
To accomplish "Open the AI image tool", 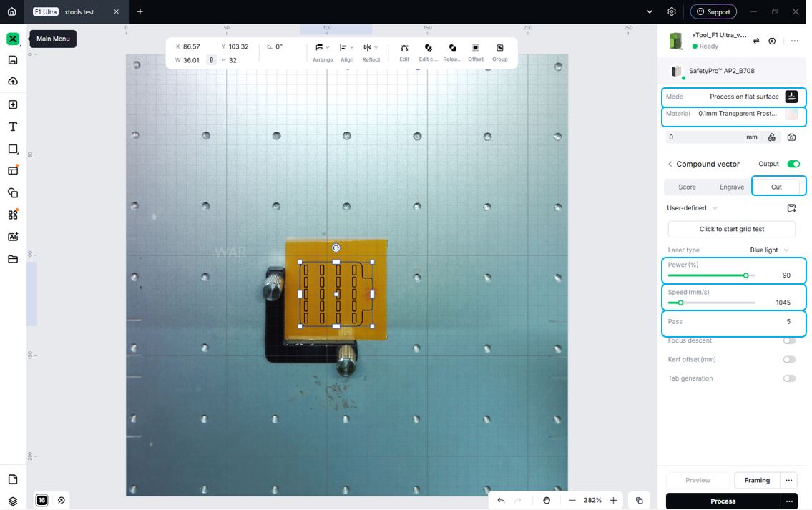I will [x=13, y=237].
